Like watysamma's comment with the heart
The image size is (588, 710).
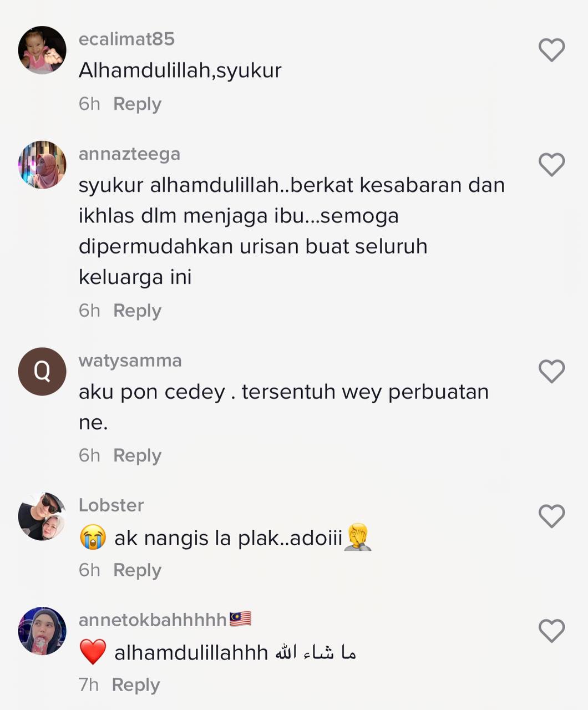[551, 371]
